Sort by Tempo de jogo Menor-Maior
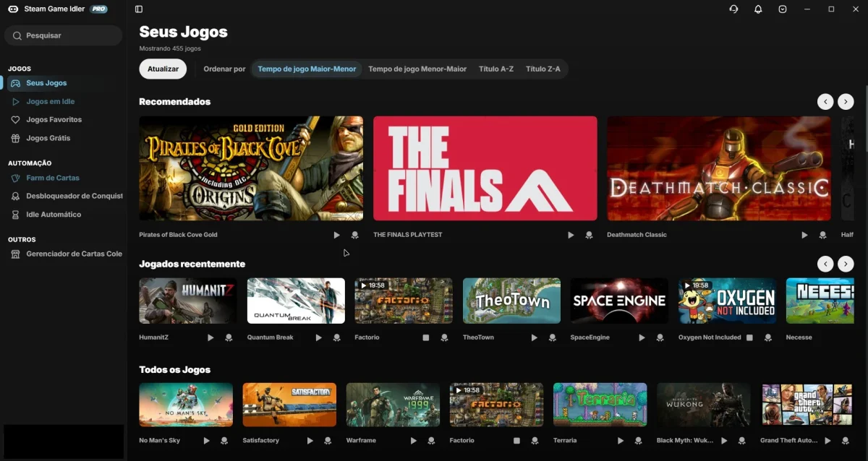Viewport: 868px width, 461px height. pos(417,69)
